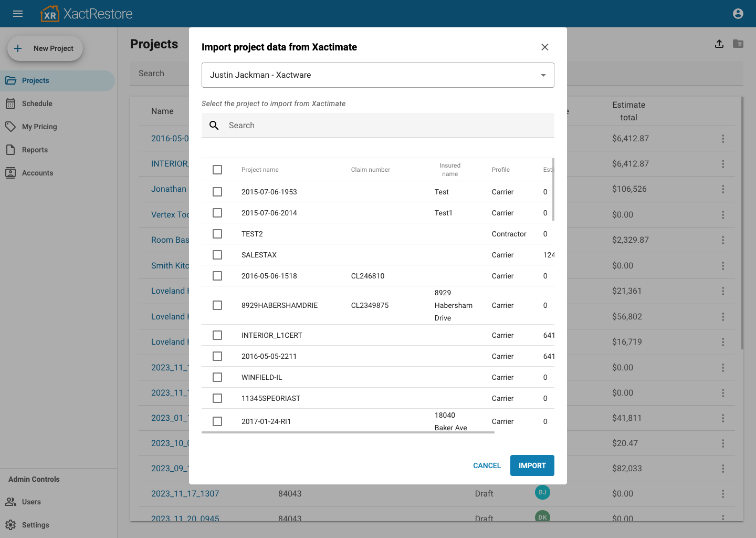Screen dimensions: 756x538
Task: Open row menu for $6,412.87 first project
Action: pos(723,139)
